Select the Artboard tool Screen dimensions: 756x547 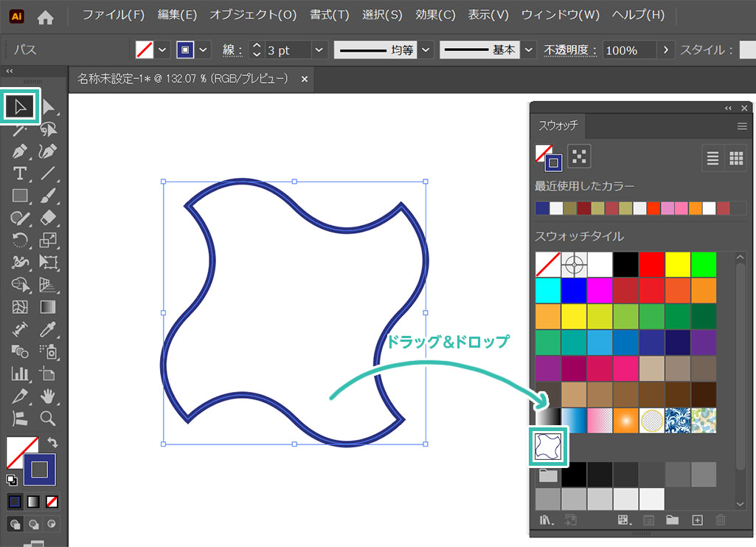click(48, 374)
